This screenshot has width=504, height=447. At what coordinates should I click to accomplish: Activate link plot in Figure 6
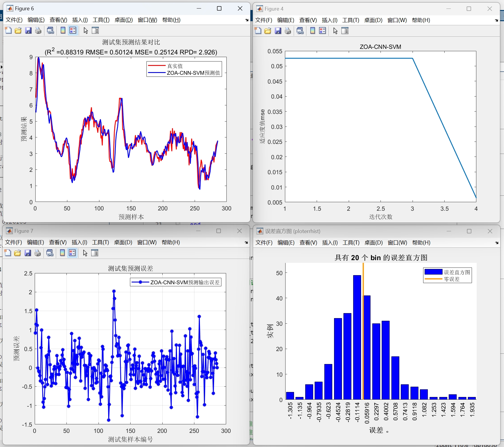coord(50,30)
